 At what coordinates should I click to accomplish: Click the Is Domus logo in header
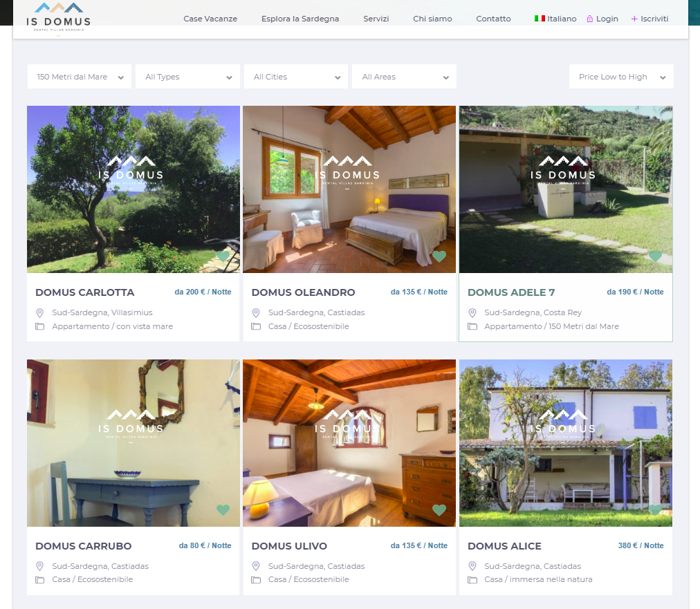[59, 18]
